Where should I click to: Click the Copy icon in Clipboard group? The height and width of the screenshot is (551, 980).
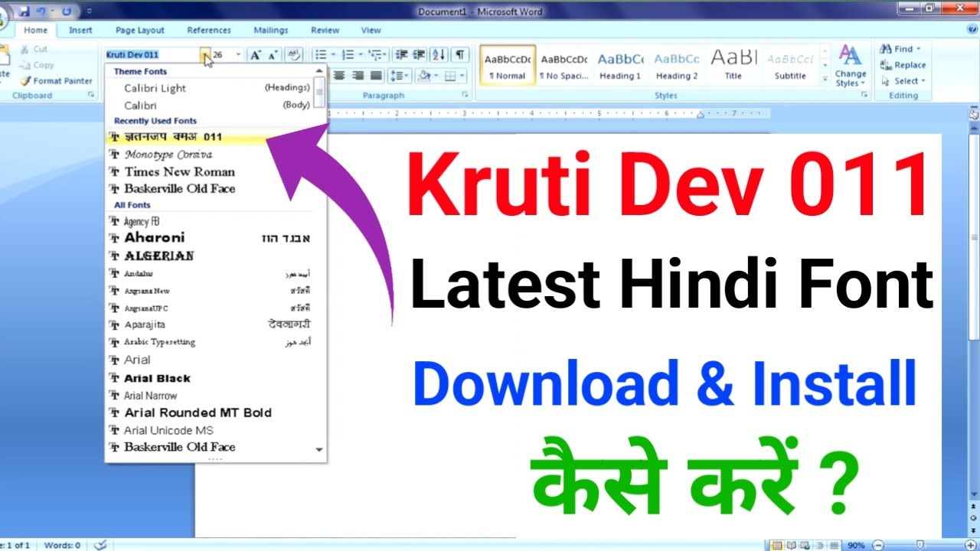click(x=25, y=65)
